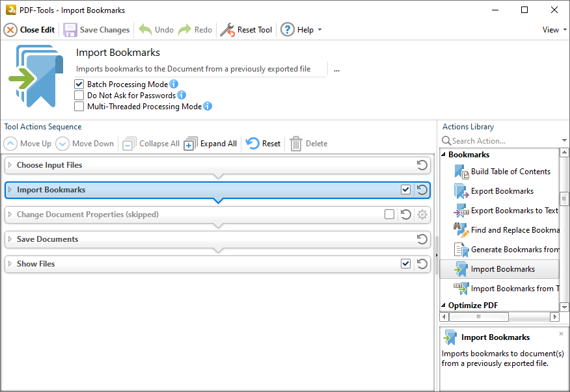Uncheck the Show Files step checkbox

point(405,264)
